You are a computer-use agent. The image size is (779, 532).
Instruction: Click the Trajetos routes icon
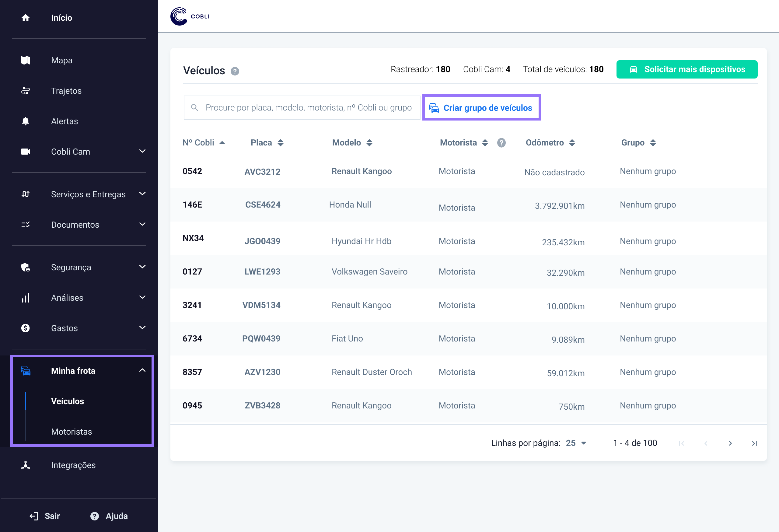pos(26,91)
